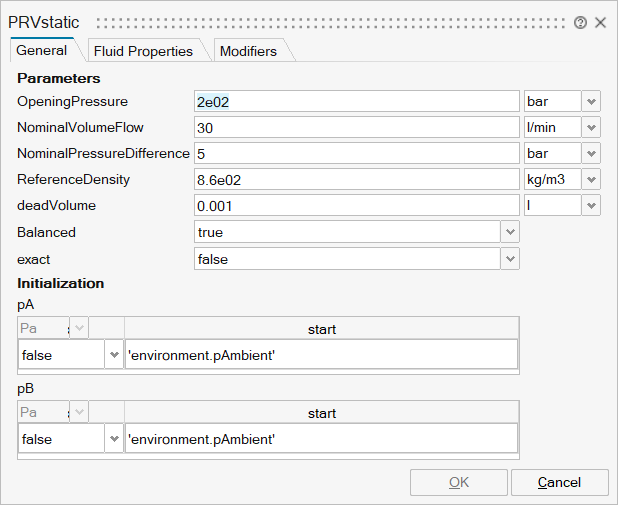Viewport: 618px width, 505px height.
Task: Select the General tab
Action: (x=42, y=50)
